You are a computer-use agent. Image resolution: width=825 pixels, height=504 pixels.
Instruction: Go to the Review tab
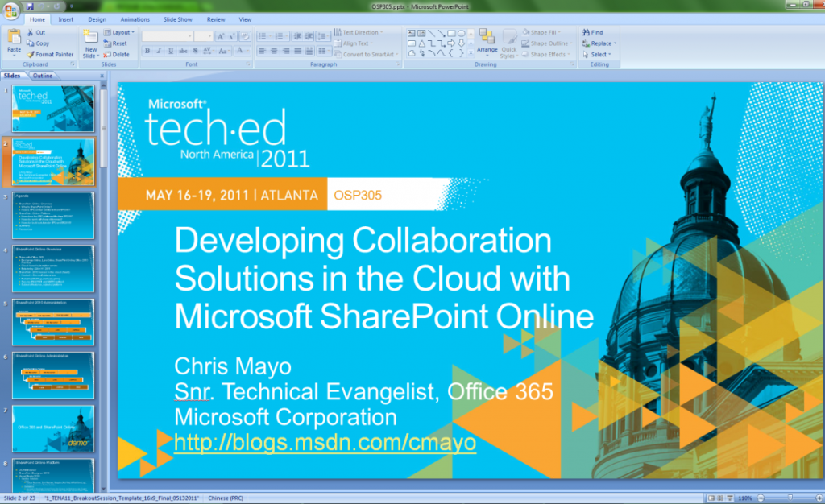tap(216, 19)
